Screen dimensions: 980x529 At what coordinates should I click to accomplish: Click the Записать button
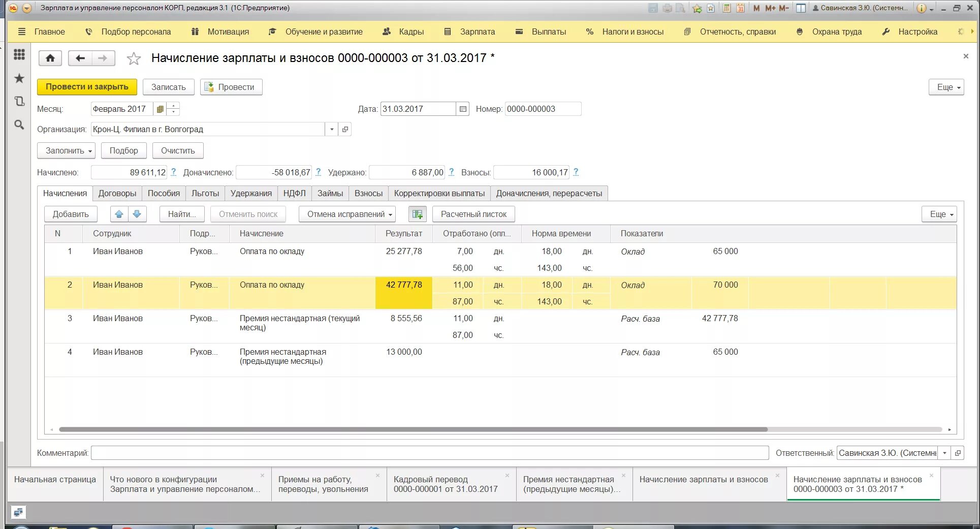pos(169,87)
